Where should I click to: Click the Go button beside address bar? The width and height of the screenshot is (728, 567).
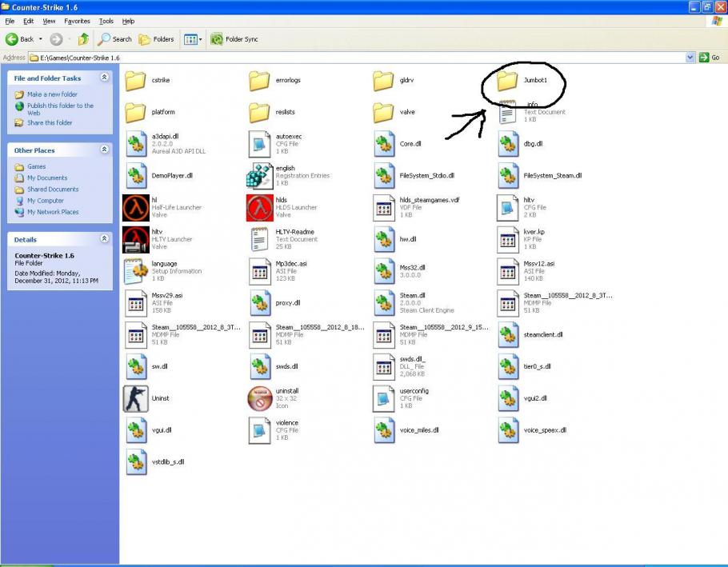click(710, 58)
